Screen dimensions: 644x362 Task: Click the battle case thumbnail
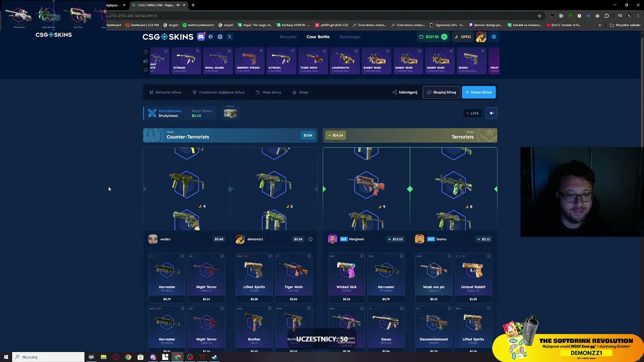230,113
